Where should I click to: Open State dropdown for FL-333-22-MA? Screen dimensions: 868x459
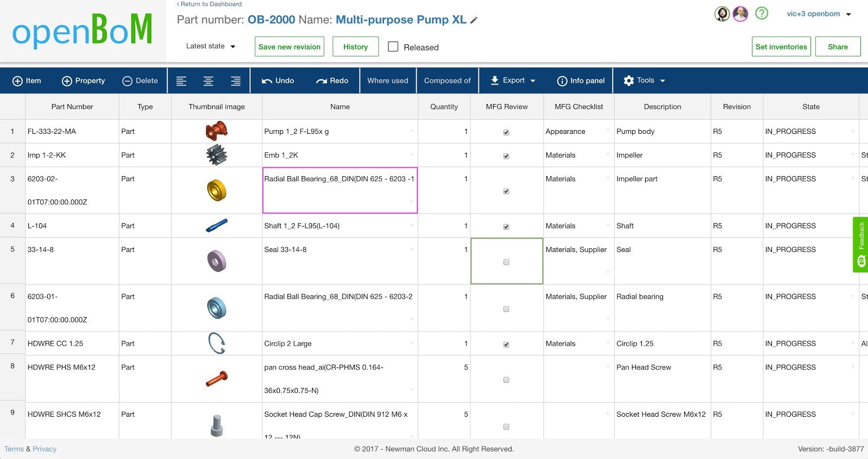[853, 131]
